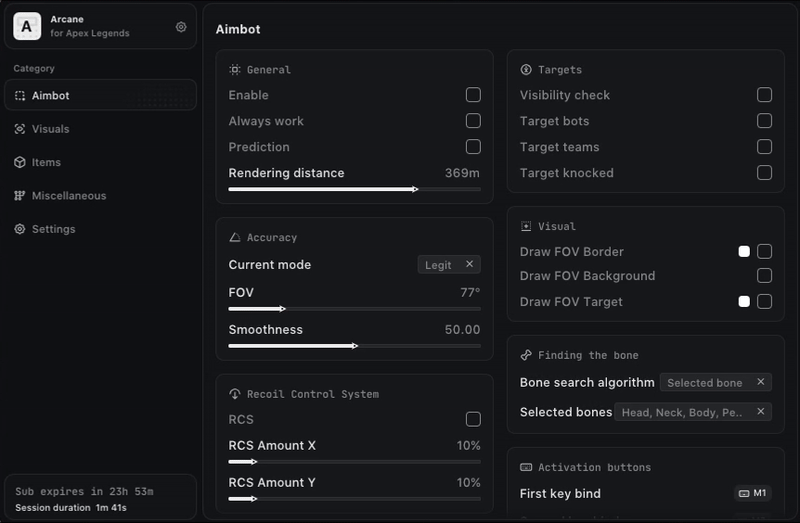
Task: Click the RCS Amount X slider
Action: point(355,462)
